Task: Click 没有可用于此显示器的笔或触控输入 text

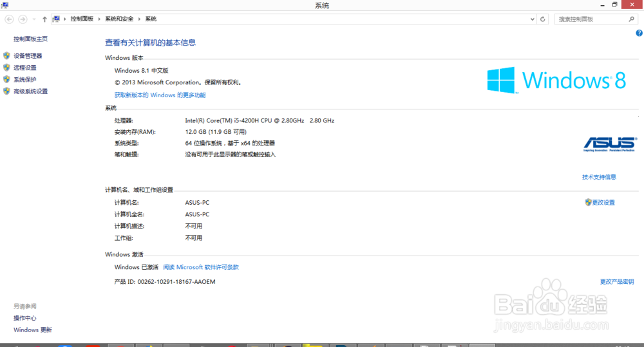Action: tap(231, 155)
